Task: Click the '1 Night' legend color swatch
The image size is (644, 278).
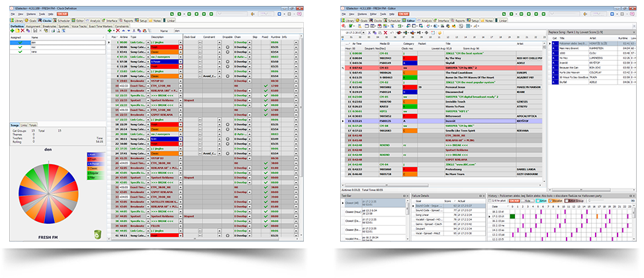Action: click(x=96, y=154)
